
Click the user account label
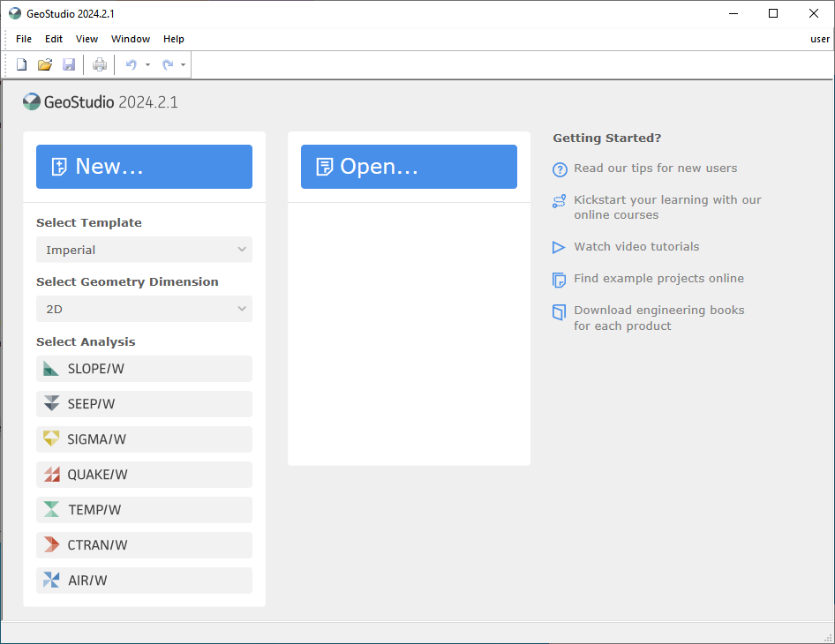pos(820,39)
